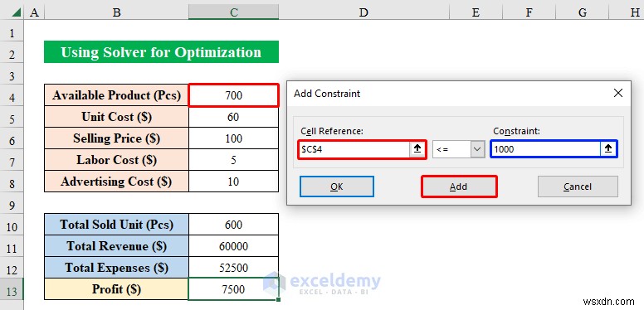Click the 'Unit Cost ($)' cell
The width and height of the screenshot is (644, 310).
coord(117,117)
